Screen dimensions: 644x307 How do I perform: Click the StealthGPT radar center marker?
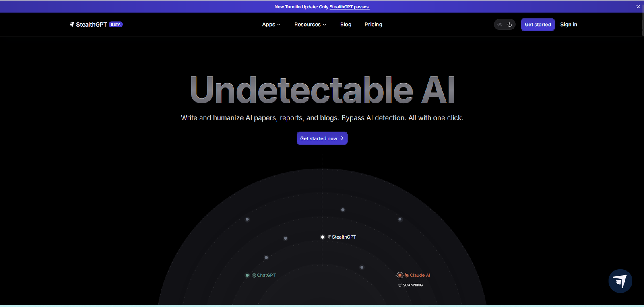click(x=322, y=237)
